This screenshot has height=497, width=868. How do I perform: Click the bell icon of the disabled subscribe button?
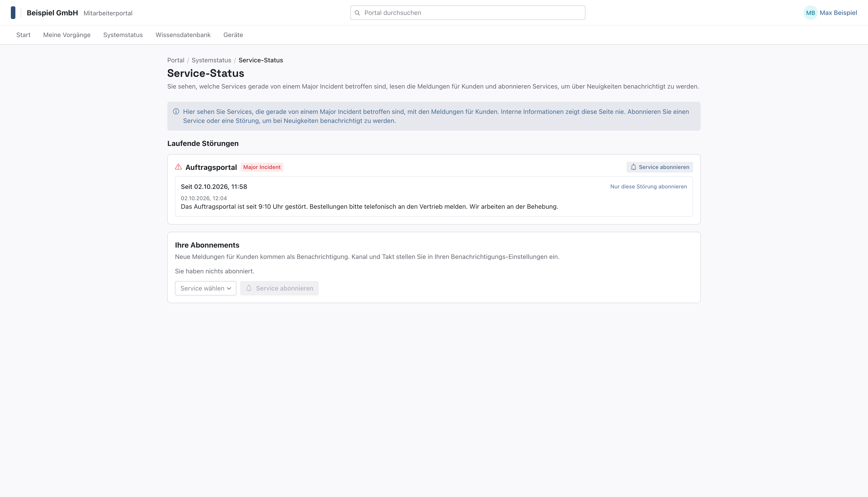tap(249, 288)
